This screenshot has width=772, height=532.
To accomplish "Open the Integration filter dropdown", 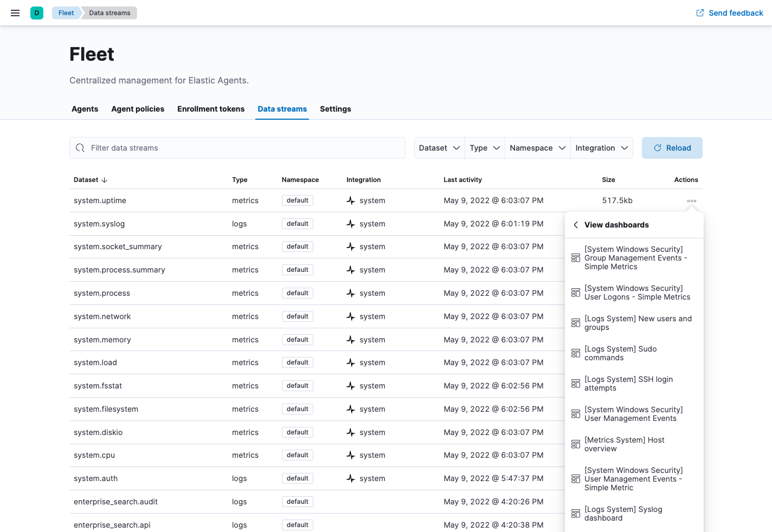I will pyautogui.click(x=601, y=147).
